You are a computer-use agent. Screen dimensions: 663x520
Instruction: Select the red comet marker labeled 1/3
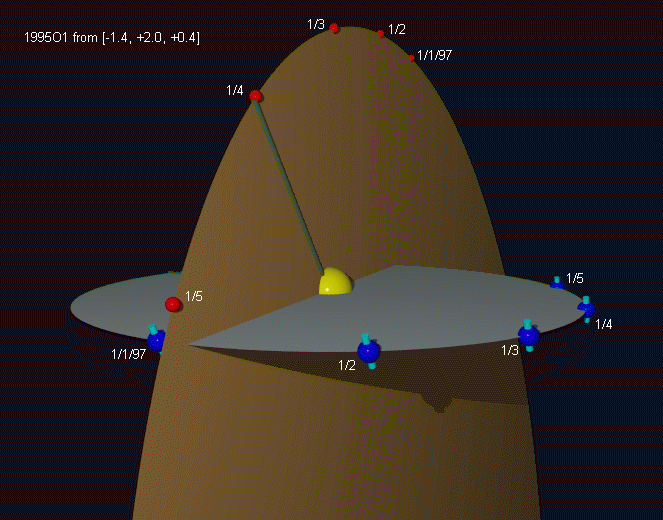point(334,28)
